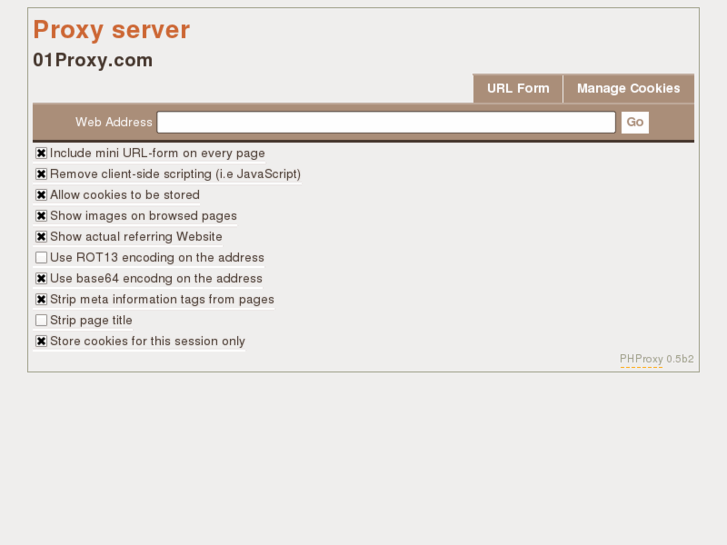Image resolution: width=727 pixels, height=545 pixels.
Task: Uncheck Remove client-side scripting checkbox
Action: pos(41,174)
